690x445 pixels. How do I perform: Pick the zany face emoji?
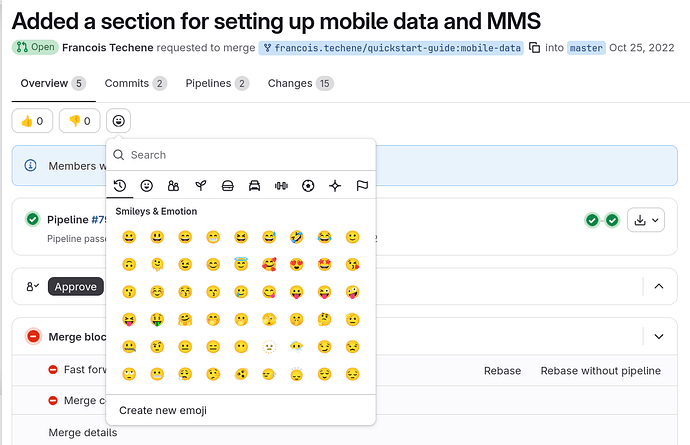click(352, 292)
